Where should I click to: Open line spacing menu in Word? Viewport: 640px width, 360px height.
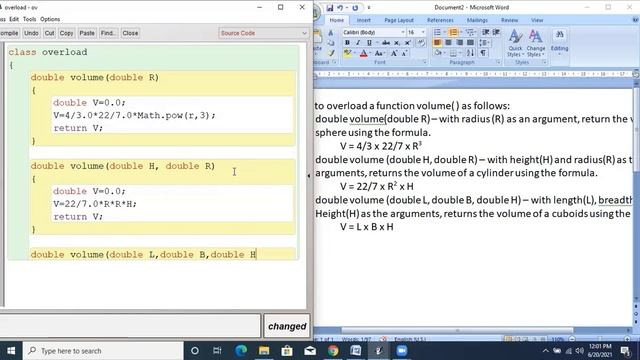pos(484,42)
